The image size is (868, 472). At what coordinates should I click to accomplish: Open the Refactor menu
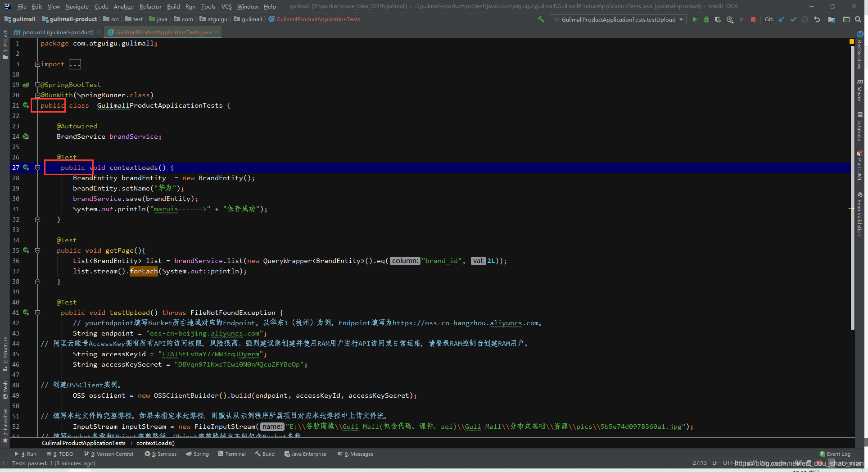click(x=150, y=6)
